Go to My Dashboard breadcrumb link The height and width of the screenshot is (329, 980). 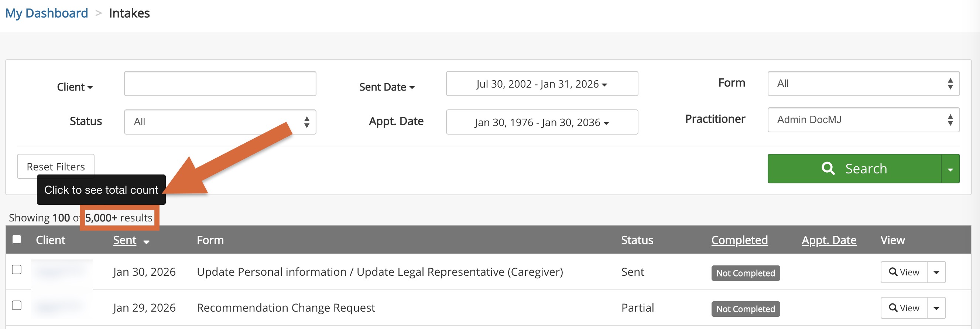point(47,13)
